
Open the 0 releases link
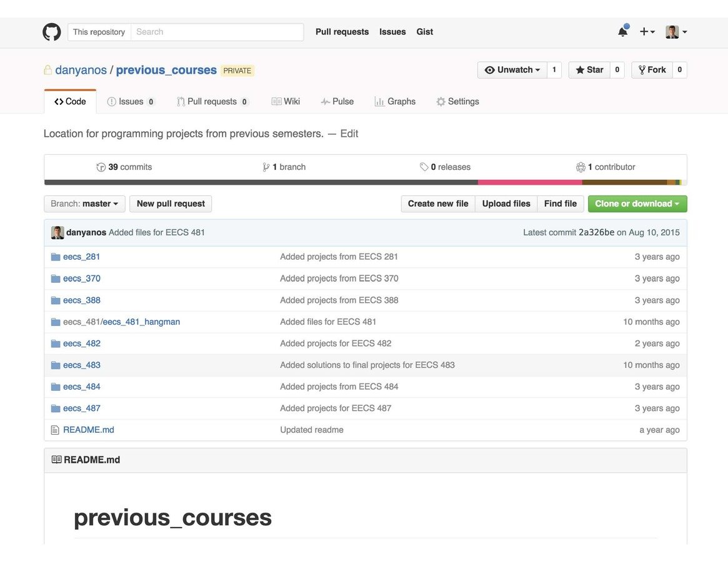pyautogui.click(x=446, y=167)
